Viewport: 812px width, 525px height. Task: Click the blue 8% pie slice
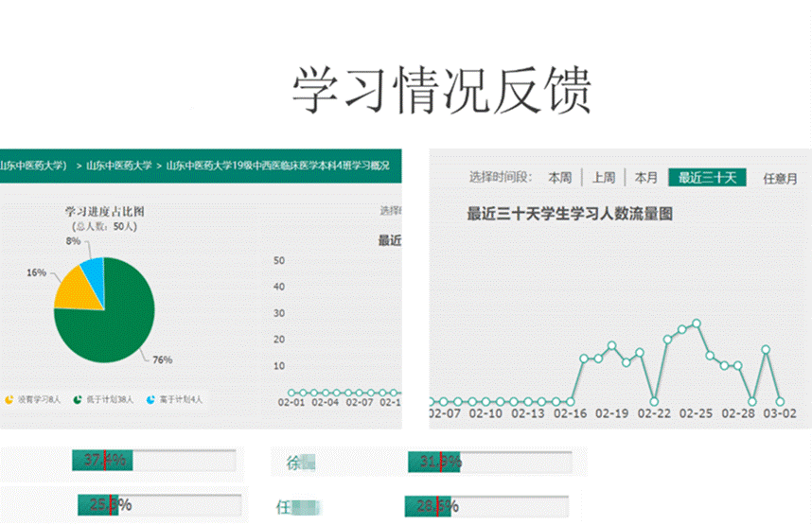[x=94, y=271]
